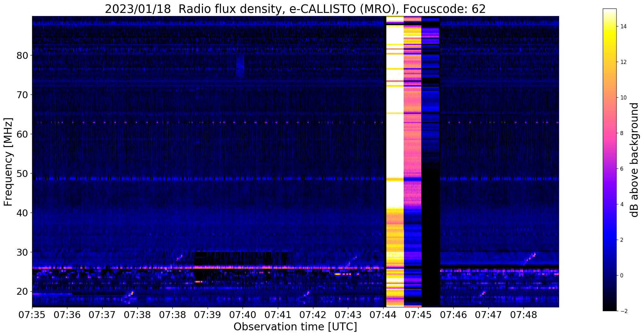Click the 'Observation time [UTC]' x-axis label
The height and width of the screenshot is (336, 644).
click(x=295, y=327)
